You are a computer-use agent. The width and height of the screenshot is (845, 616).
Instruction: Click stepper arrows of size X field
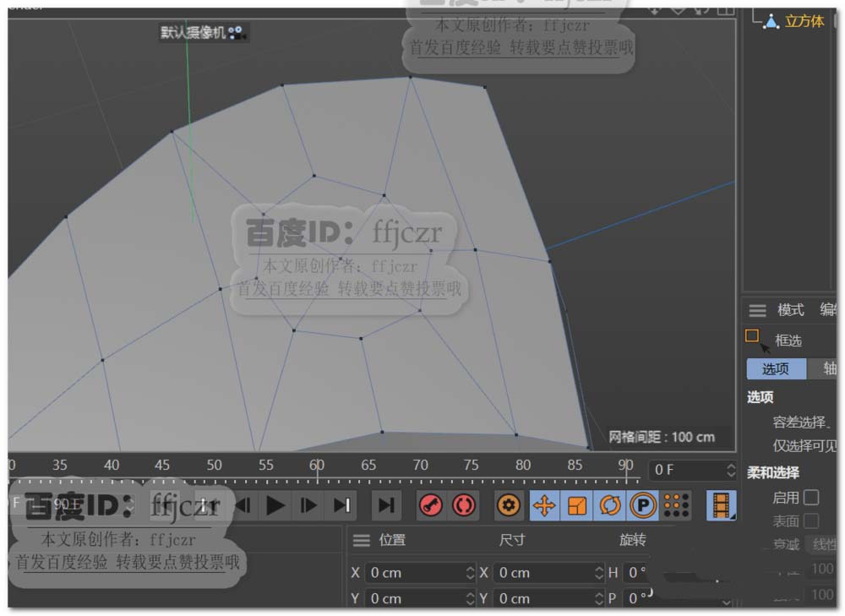click(x=599, y=573)
